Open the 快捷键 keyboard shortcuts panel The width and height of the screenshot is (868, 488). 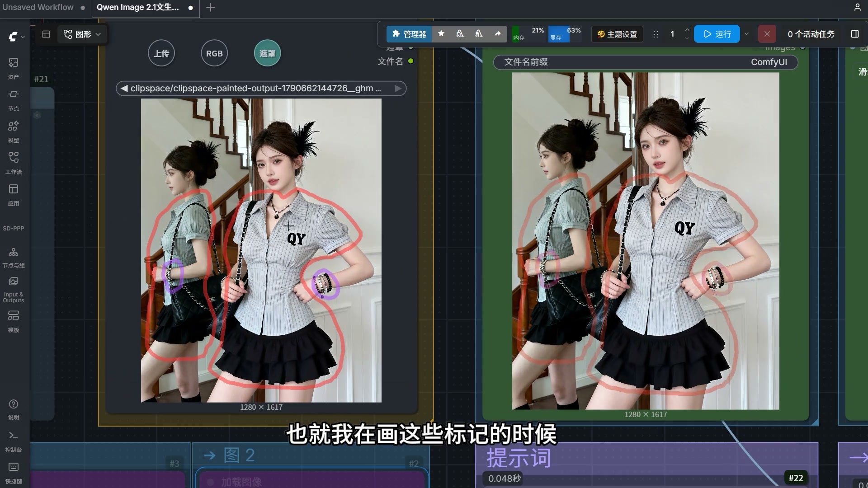(x=14, y=473)
